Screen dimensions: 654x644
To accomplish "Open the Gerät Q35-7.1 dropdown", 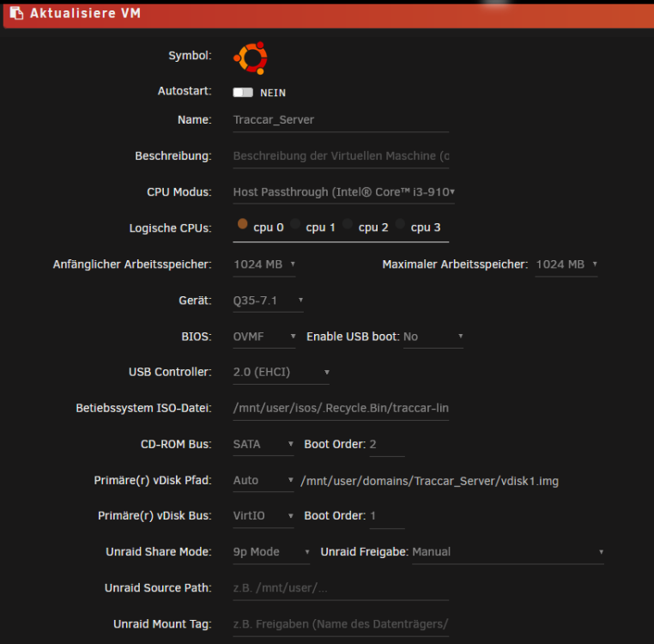I will 268,301.
